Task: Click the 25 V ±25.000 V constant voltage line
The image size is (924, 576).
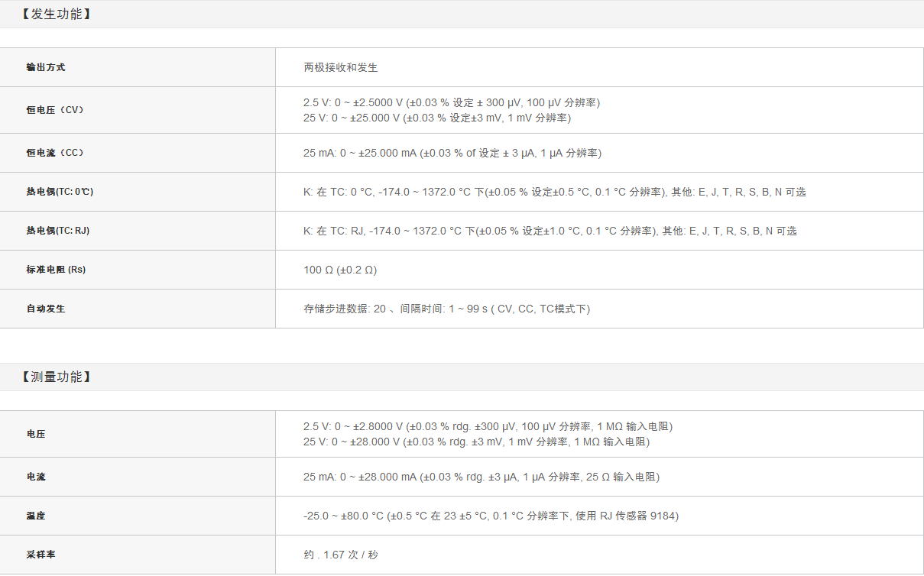Action: pyautogui.click(x=436, y=118)
